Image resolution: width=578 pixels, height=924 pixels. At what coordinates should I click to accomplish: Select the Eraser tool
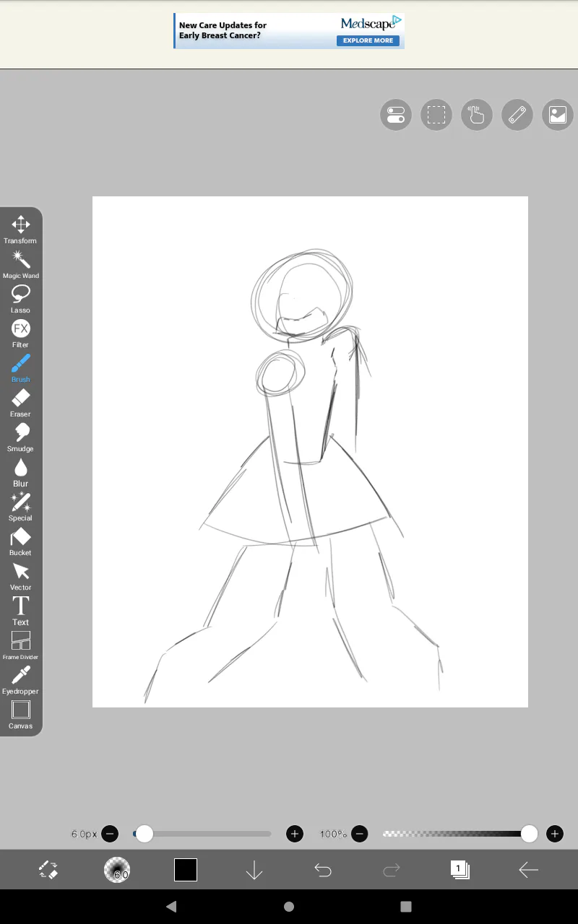point(21,403)
